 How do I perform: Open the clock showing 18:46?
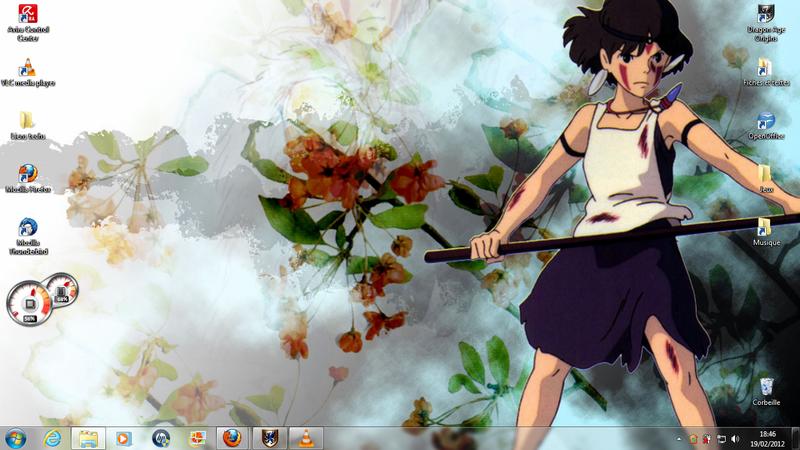(767, 439)
